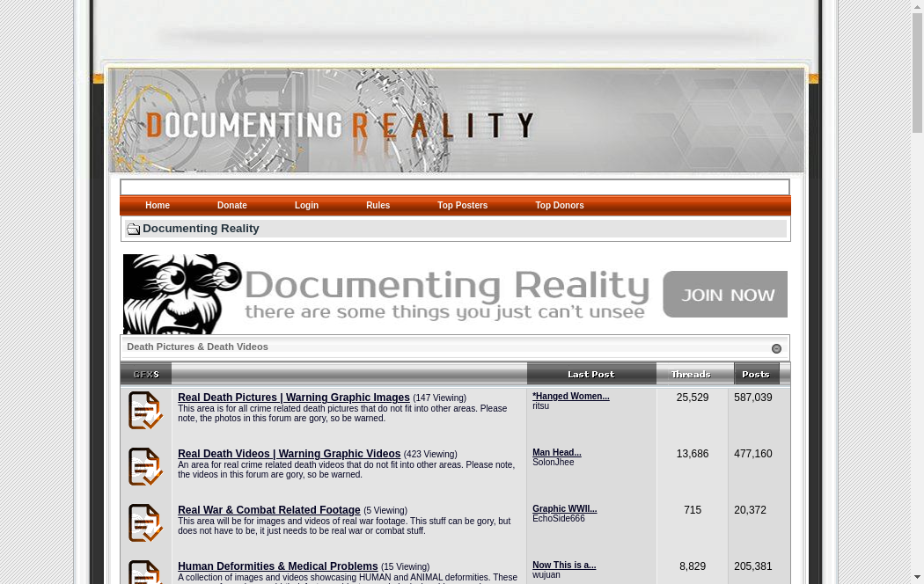
Task: Click forum status icon for Real Death Videos
Action: pyautogui.click(x=145, y=467)
